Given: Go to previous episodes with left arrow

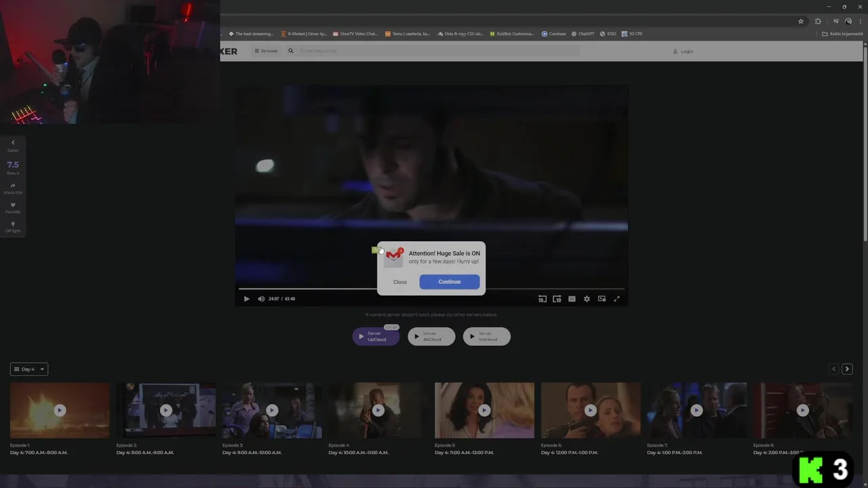Looking at the screenshot, I should pyautogui.click(x=834, y=369).
